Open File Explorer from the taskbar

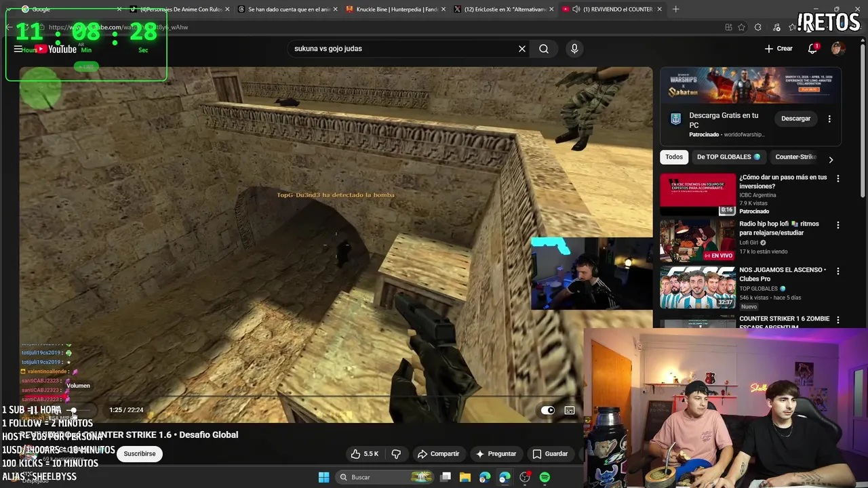point(465,477)
